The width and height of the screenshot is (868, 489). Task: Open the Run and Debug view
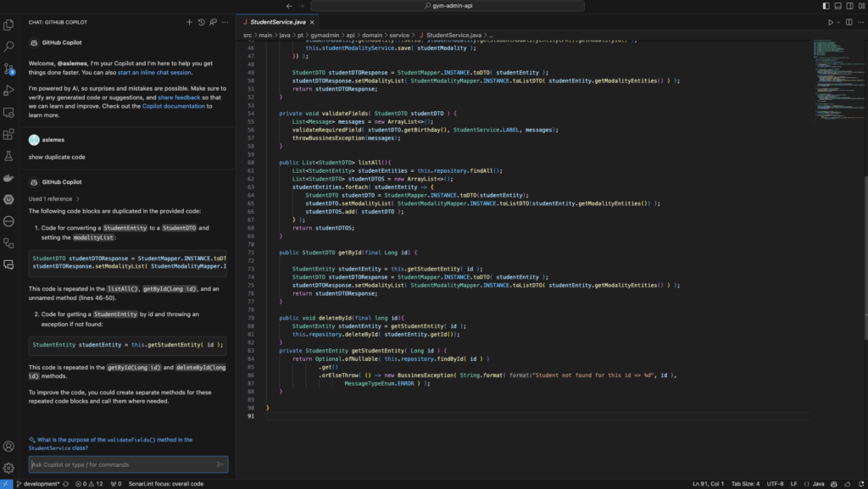(x=8, y=90)
